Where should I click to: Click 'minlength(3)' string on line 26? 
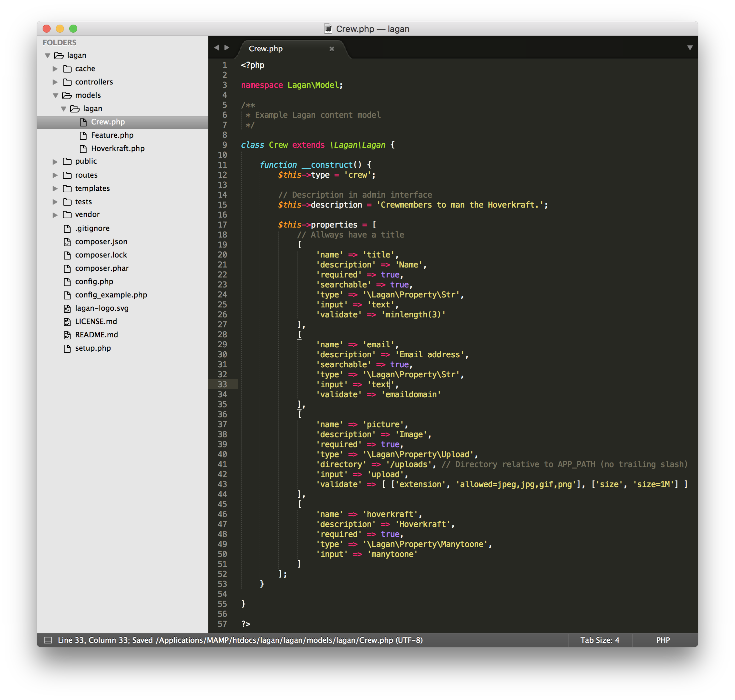pyautogui.click(x=413, y=314)
